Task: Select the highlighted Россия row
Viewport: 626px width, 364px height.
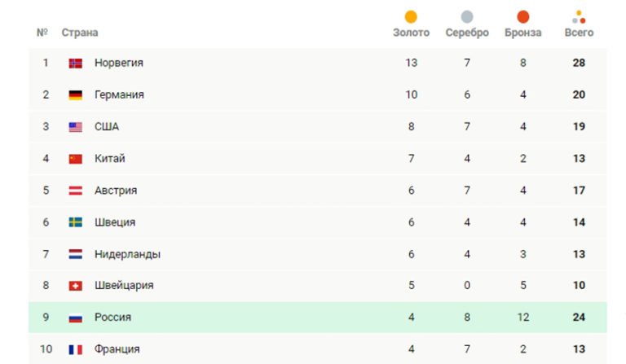Action: (318, 318)
